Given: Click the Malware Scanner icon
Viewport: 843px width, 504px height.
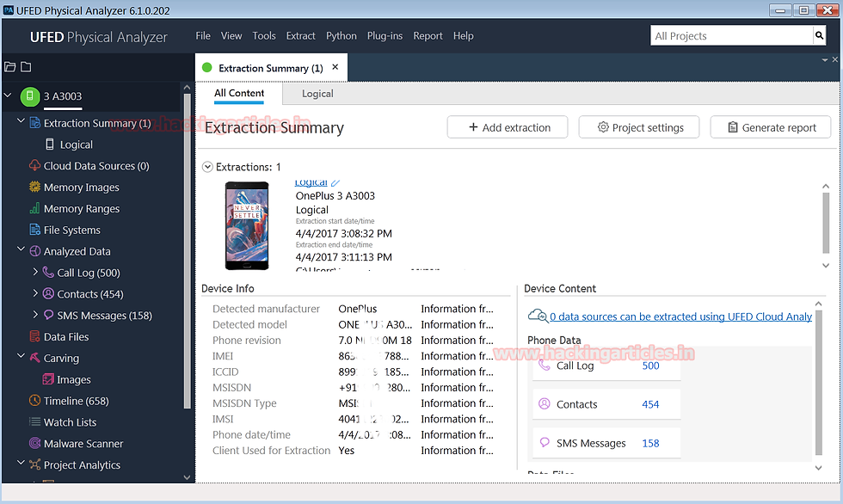Looking at the screenshot, I should pos(35,443).
